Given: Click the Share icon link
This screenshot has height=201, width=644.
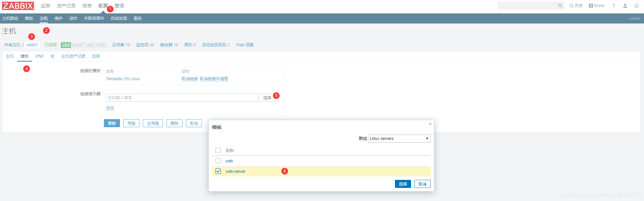Looking at the screenshot, I should [596, 6].
